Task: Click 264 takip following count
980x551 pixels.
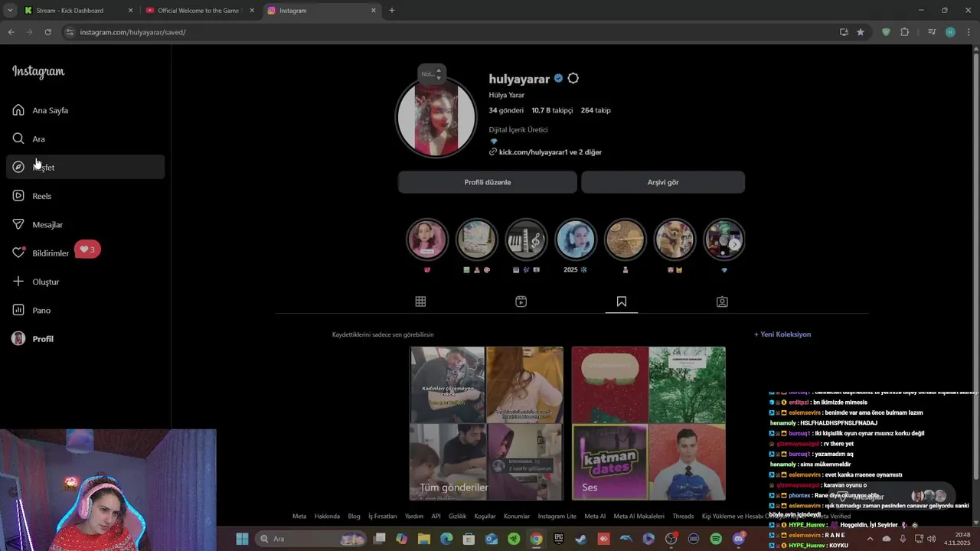Action: coord(596,110)
